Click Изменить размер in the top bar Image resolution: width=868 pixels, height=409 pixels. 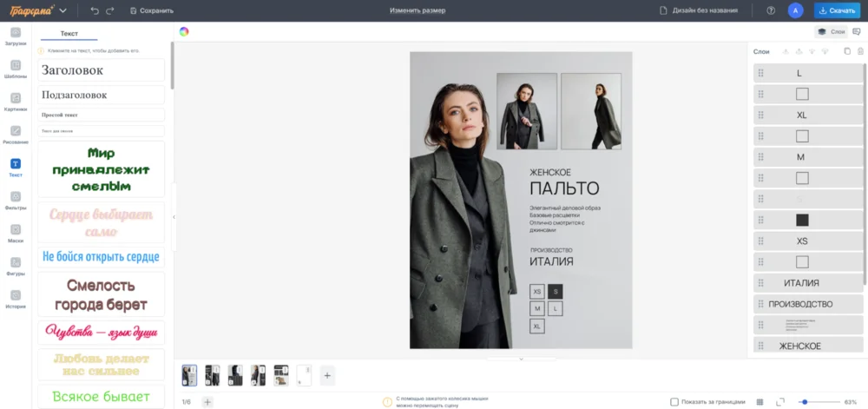click(418, 10)
